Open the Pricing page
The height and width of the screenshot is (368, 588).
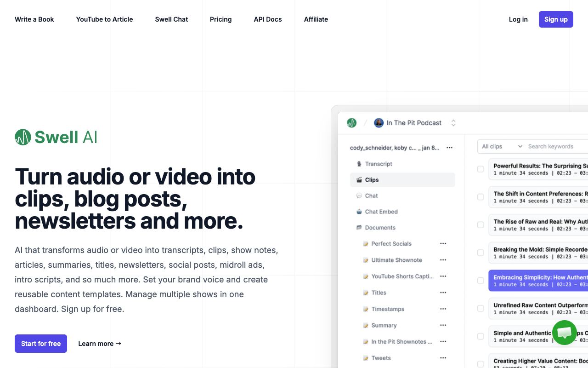coord(221,19)
